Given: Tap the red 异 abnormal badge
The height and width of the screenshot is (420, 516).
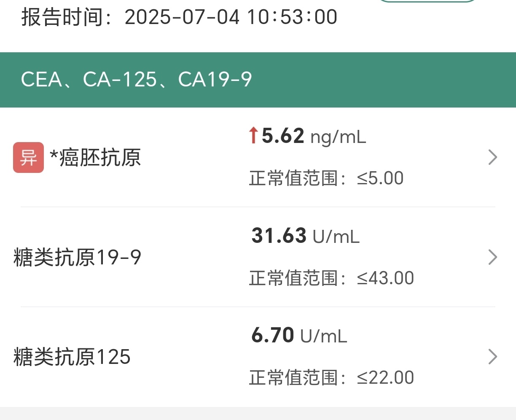Looking at the screenshot, I should [x=28, y=157].
